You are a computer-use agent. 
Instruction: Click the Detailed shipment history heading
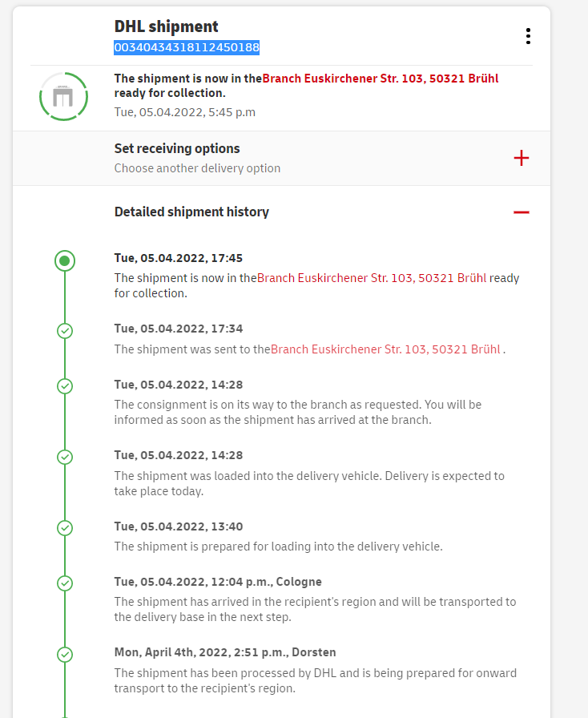click(x=191, y=212)
